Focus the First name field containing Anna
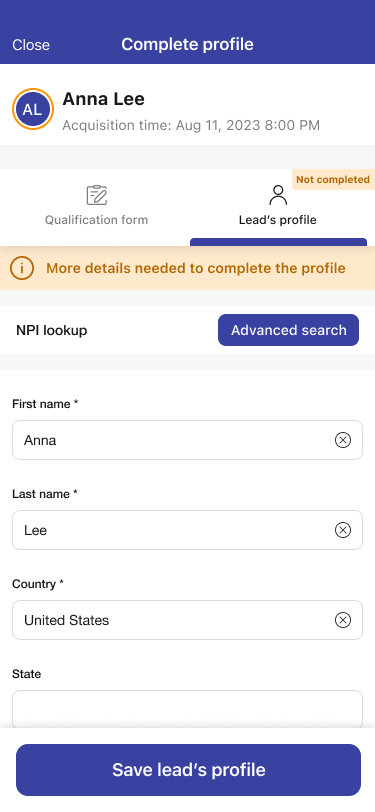Image resolution: width=375 pixels, height=812 pixels. [x=188, y=440]
